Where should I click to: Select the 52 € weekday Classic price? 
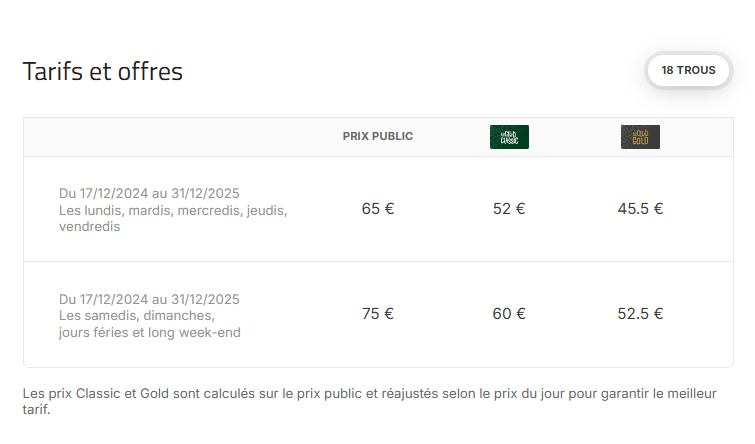click(509, 209)
